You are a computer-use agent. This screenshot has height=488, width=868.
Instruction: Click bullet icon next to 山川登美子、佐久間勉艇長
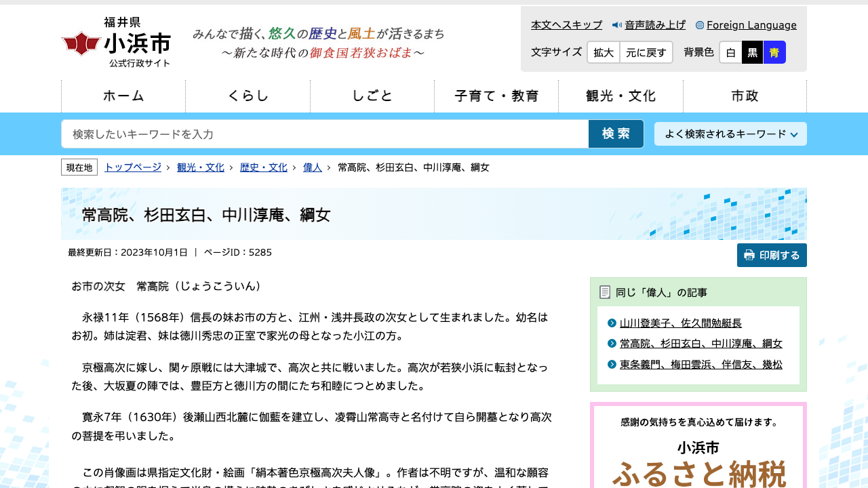pyautogui.click(x=612, y=323)
